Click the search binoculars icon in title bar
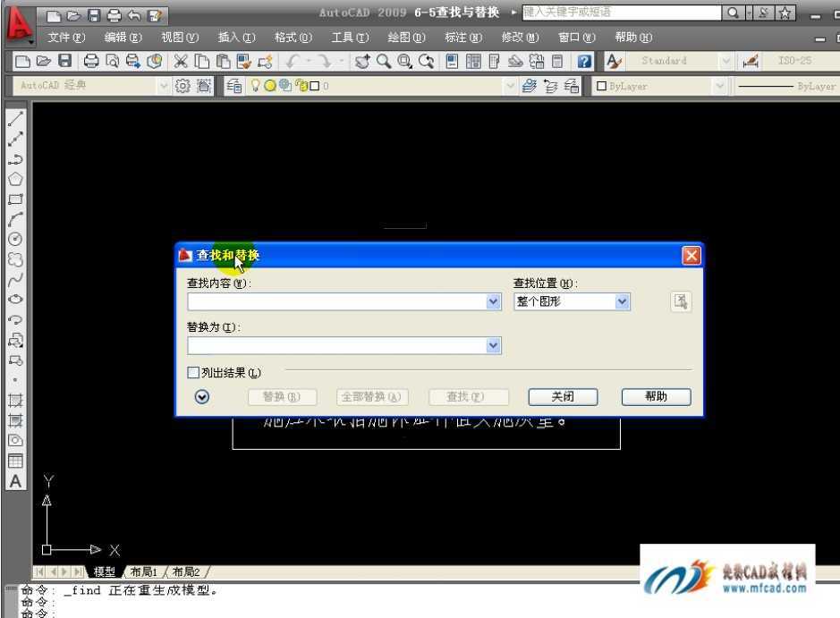The height and width of the screenshot is (618, 840). tap(733, 13)
